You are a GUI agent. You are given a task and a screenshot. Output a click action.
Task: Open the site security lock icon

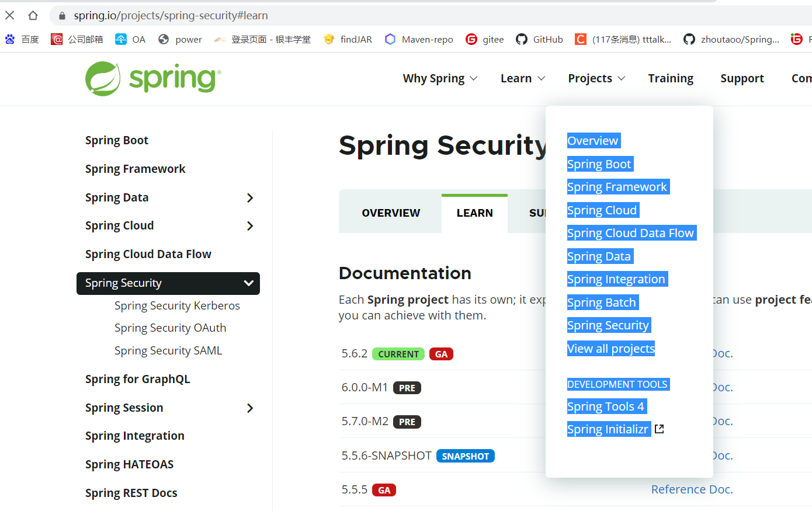click(x=62, y=16)
